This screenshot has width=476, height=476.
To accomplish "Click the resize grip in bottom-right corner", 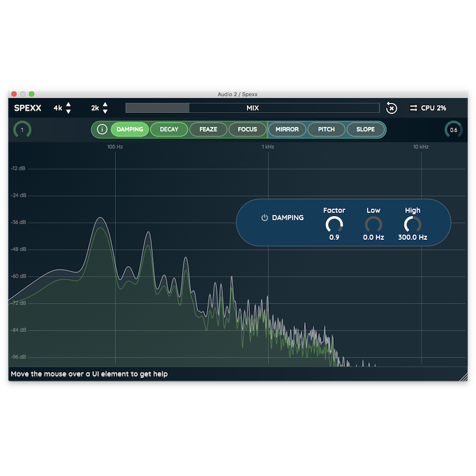I will coord(464,376).
